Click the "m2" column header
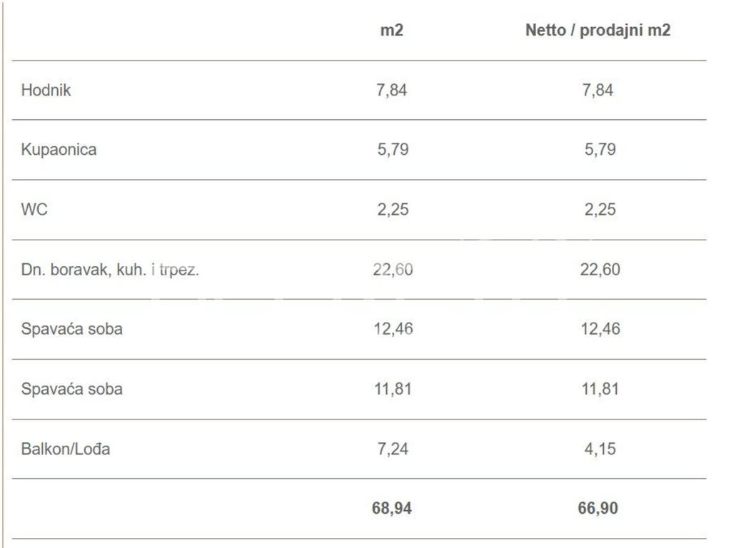The height and width of the screenshot is (548, 756). pyautogui.click(x=392, y=31)
